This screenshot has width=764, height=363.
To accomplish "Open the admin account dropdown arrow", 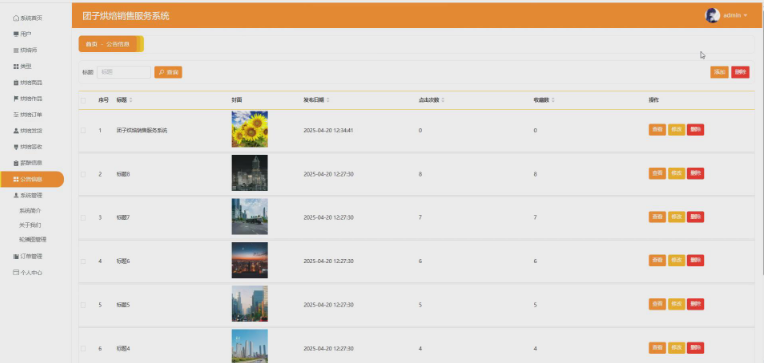I will coord(745,16).
